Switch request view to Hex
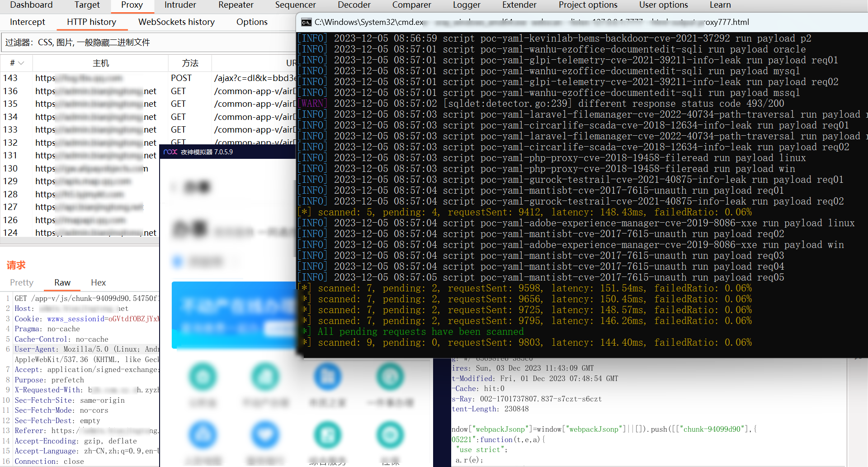The image size is (868, 467). 98,282
